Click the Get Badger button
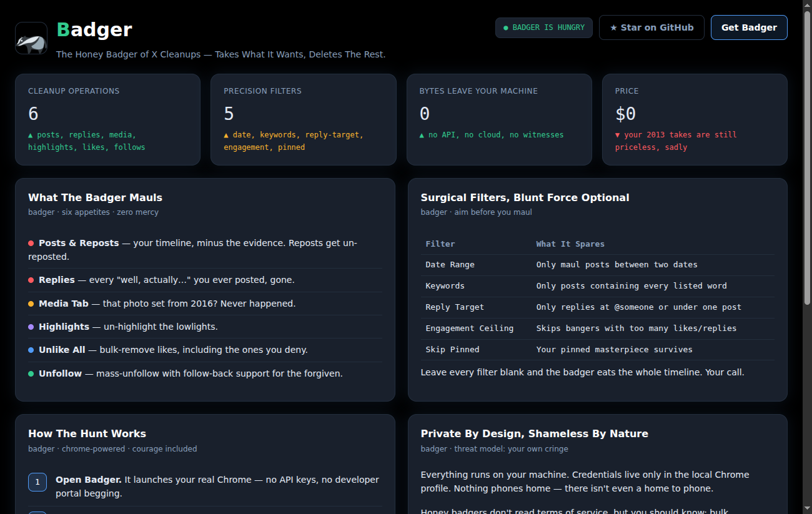Screen dimensions: 812x514 click(x=749, y=27)
